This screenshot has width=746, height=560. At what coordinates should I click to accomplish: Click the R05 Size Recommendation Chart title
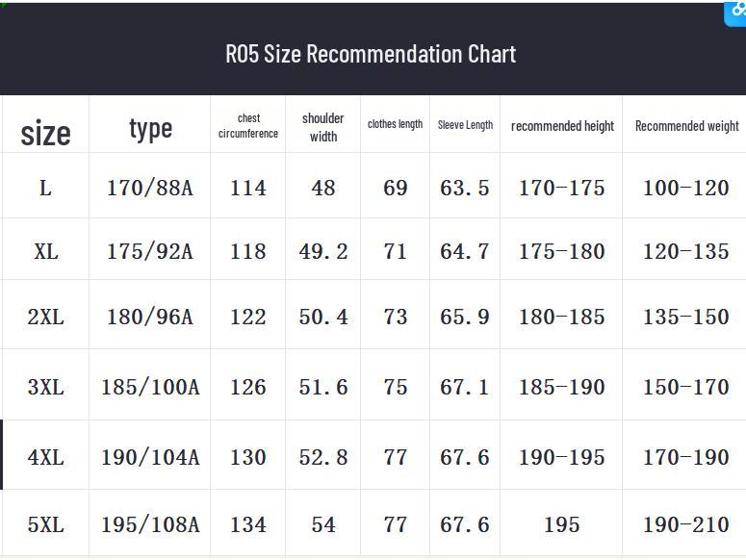[x=371, y=53]
